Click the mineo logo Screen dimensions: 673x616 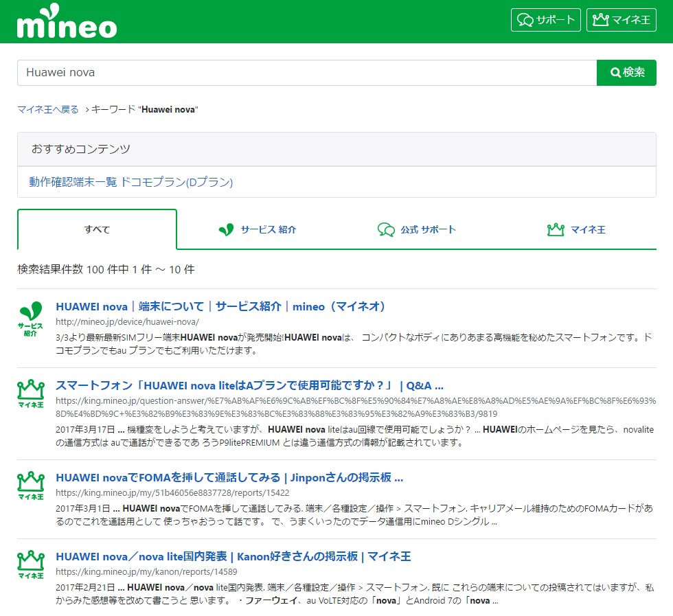click(67, 23)
